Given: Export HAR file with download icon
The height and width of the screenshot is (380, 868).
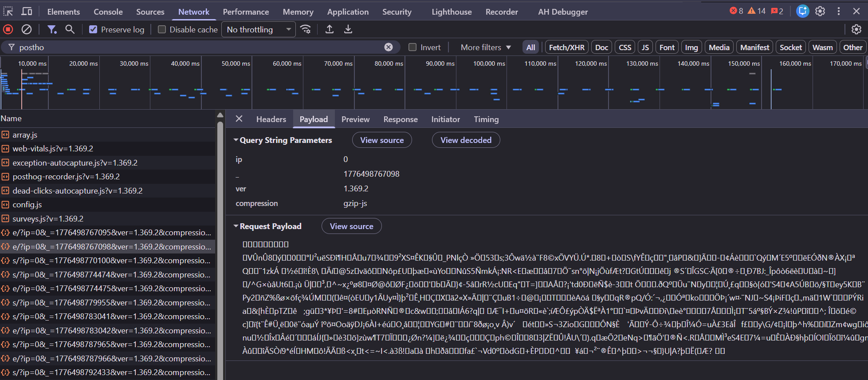Looking at the screenshot, I should [x=348, y=29].
